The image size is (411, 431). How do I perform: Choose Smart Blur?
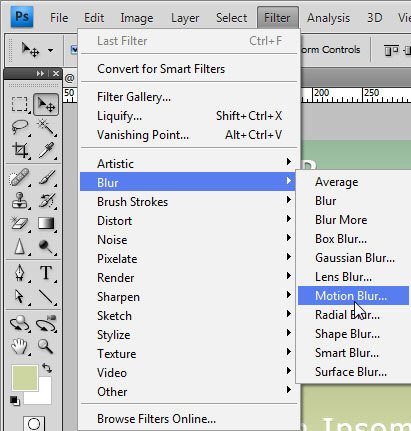click(354, 353)
